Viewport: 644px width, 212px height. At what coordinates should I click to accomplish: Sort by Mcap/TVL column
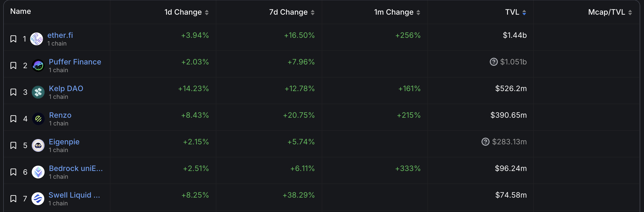(x=630, y=13)
